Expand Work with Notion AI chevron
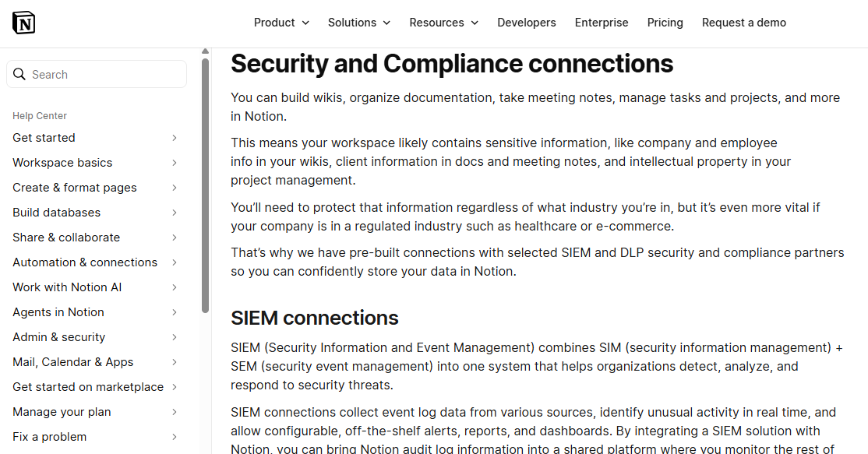Screen dimensions: 868x454 (x=175, y=287)
